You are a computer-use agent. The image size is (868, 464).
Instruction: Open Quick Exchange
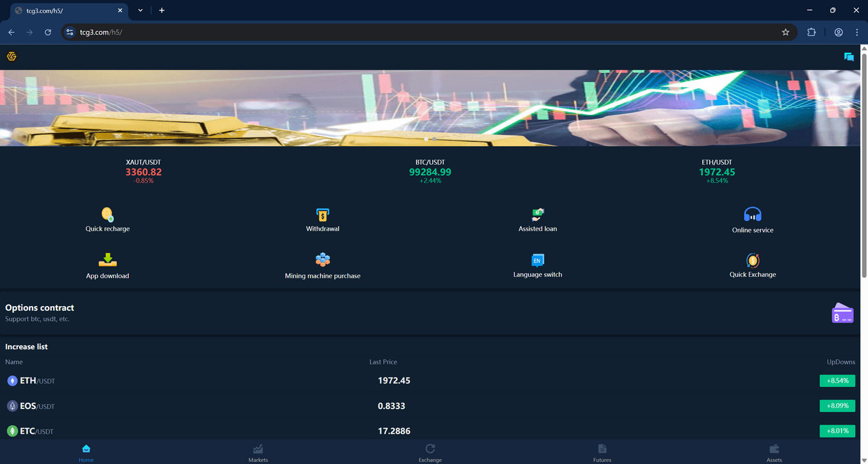tap(752, 265)
